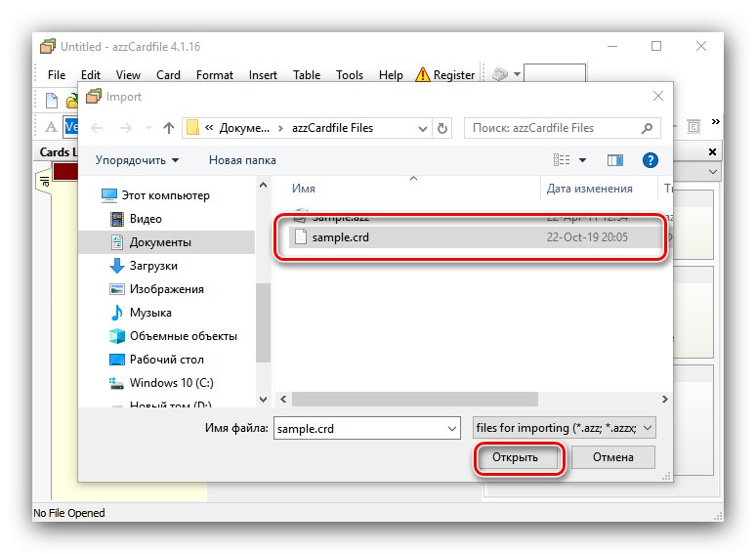Select the Windows 10 (C:) drive
This screenshot has width=756, height=554.
tap(161, 383)
